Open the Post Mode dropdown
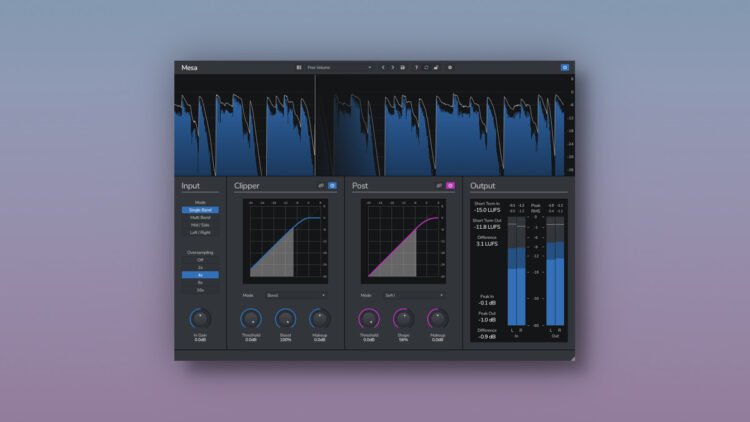The image size is (750, 422). click(x=414, y=296)
